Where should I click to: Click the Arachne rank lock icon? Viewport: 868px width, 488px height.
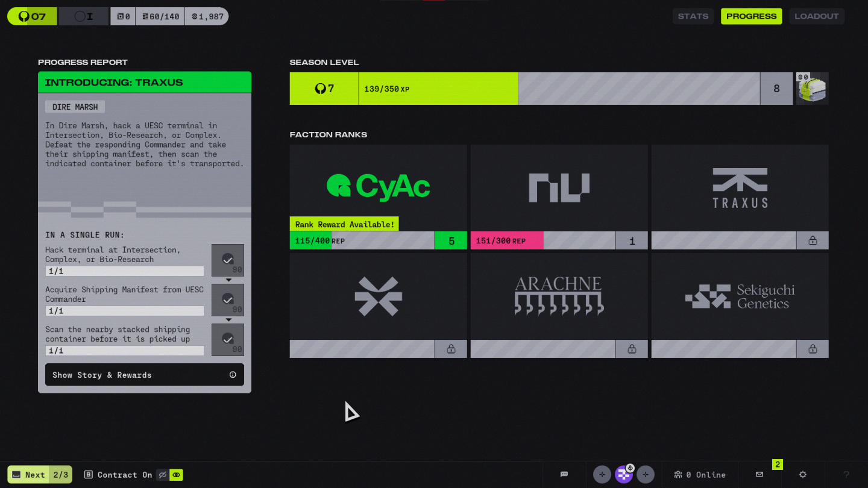coord(632,349)
